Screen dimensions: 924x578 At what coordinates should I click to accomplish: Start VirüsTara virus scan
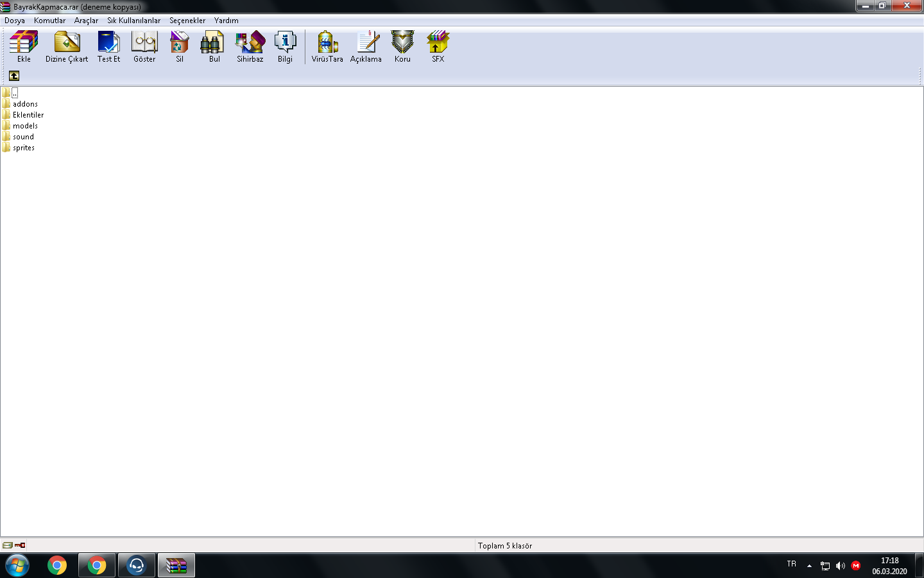tap(327, 46)
